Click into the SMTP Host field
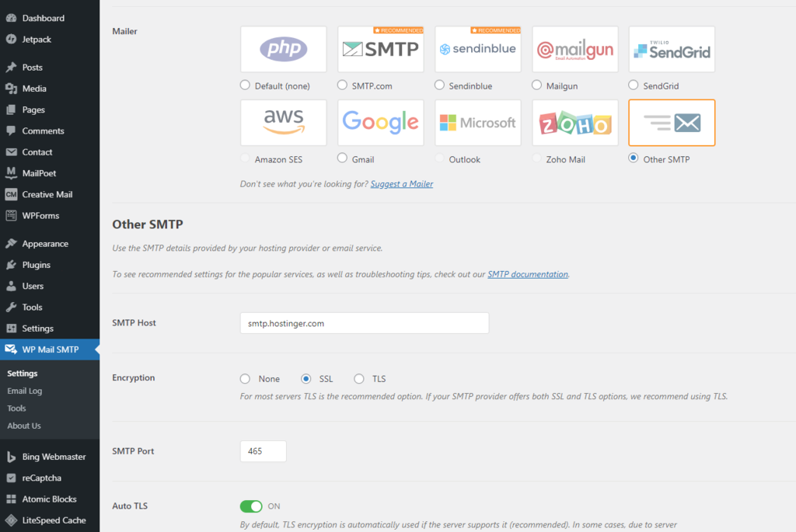Viewport: 796px width, 532px height. [365, 323]
